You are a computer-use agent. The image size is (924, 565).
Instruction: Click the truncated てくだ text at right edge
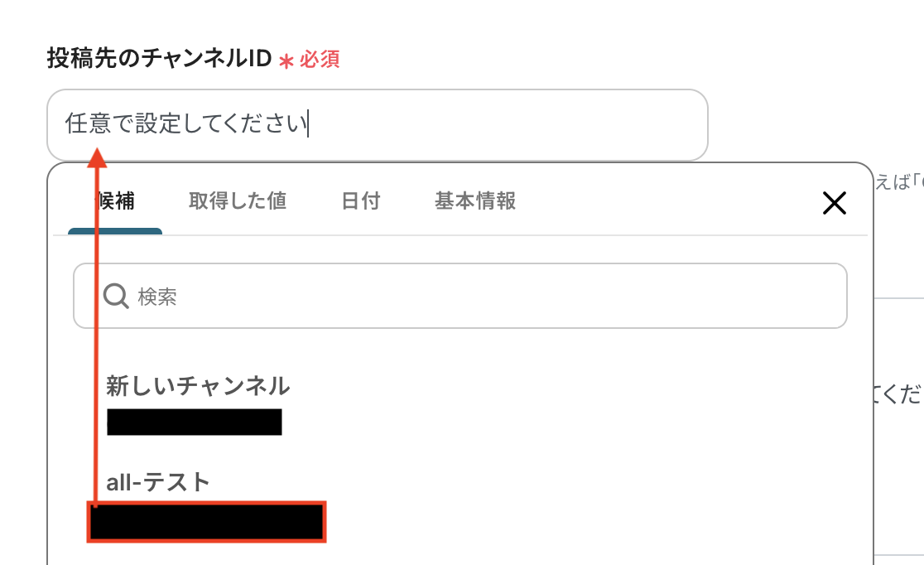pos(898,394)
